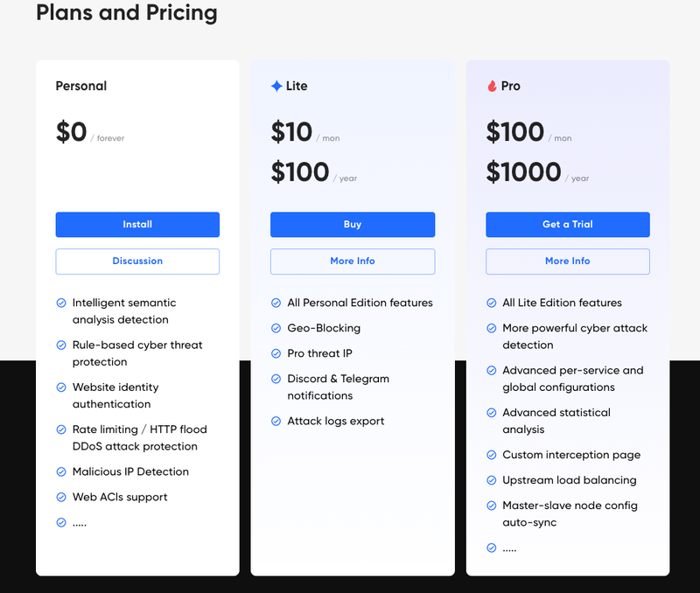Screen dimensions: 700x593
Task: Open the Discussion link under Personal
Action: point(137,261)
